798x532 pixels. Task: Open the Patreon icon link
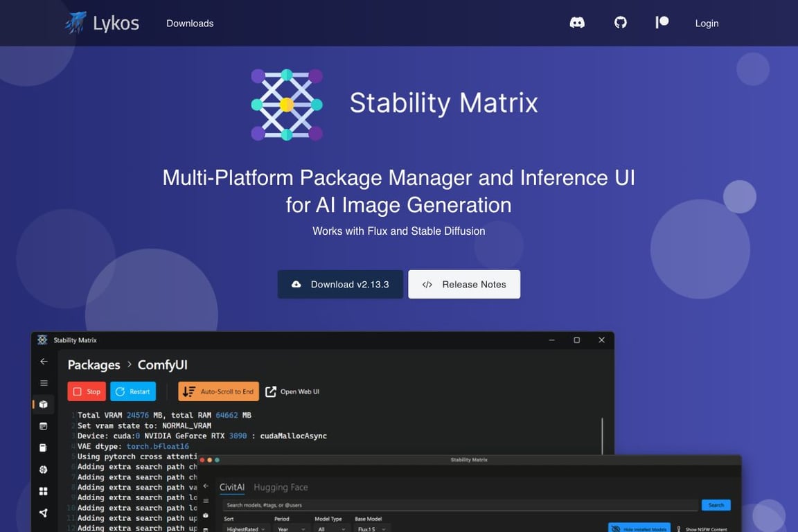(662, 22)
